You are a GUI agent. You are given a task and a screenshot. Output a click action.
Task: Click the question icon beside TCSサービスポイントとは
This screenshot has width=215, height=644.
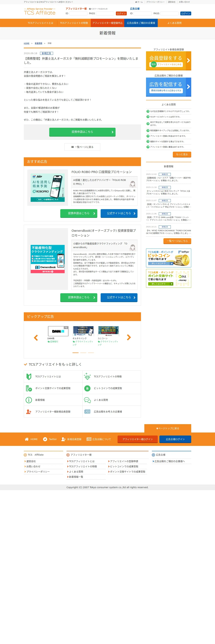pyautogui.click(x=148, y=117)
